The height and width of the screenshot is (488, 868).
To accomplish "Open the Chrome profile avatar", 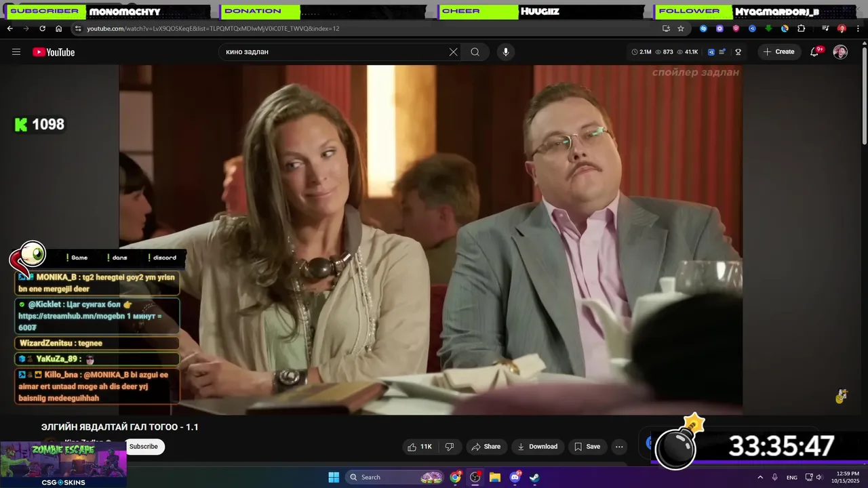I will pos(842,28).
